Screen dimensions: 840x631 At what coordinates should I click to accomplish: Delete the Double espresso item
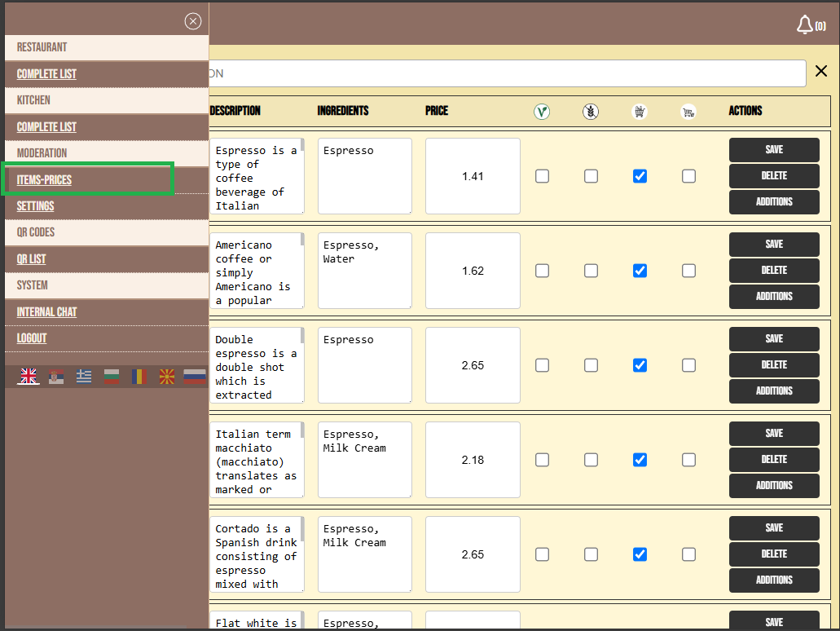774,365
